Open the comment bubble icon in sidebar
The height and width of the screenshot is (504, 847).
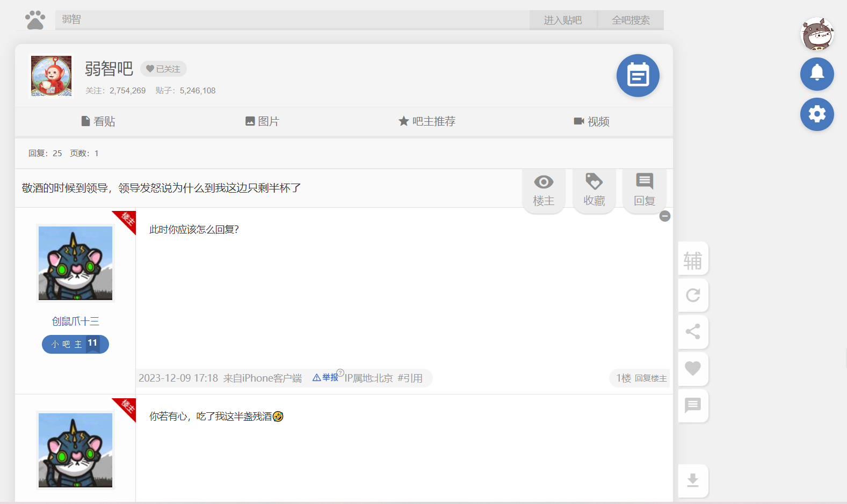[693, 406]
